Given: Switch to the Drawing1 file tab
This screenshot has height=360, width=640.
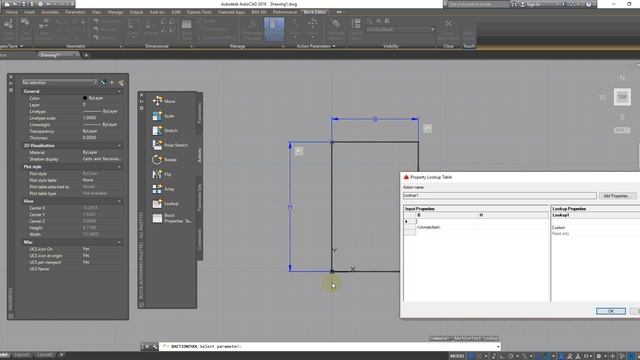Looking at the screenshot, I should click(x=51, y=55).
